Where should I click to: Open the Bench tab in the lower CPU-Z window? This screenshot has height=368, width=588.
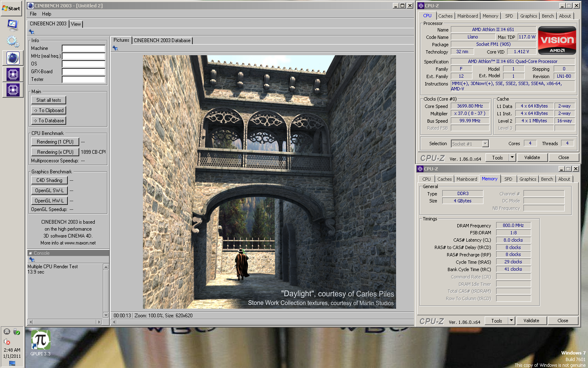547,179
